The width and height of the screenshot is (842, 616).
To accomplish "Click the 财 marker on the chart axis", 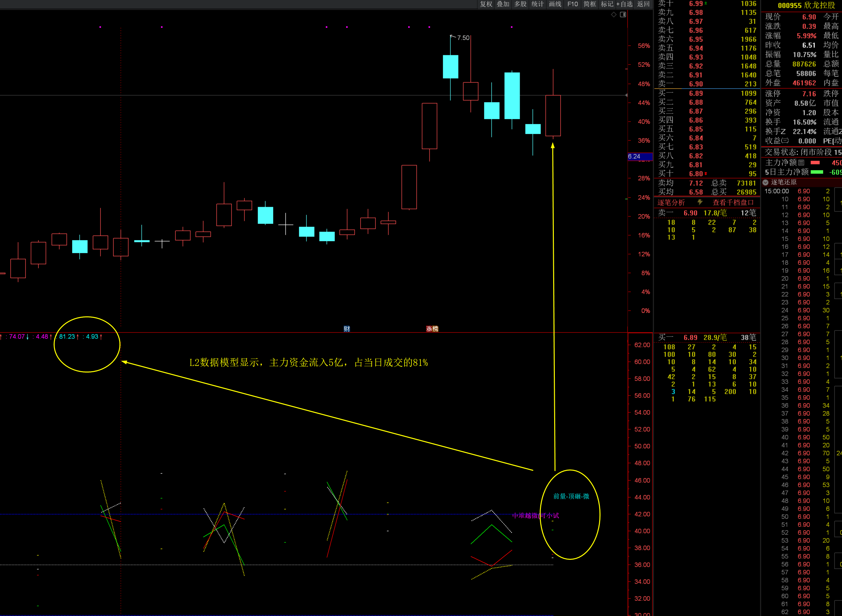I will 346,329.
